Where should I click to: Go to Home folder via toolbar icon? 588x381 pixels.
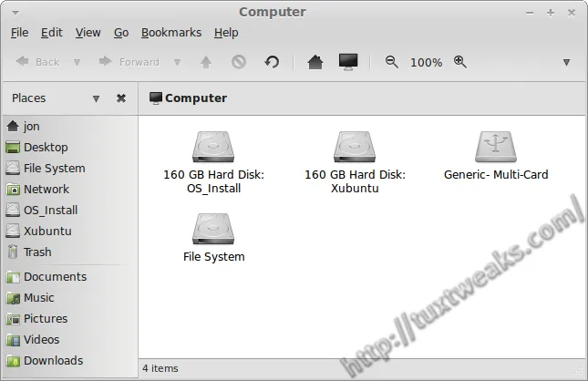[x=315, y=62]
